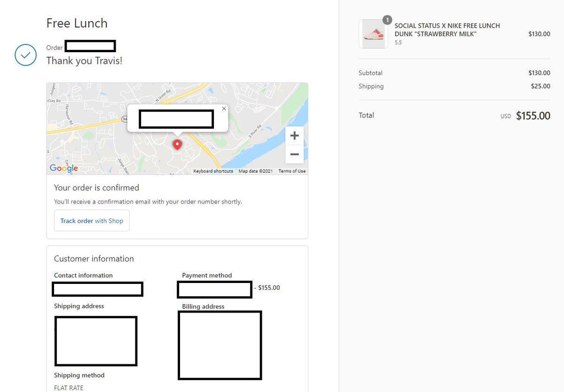This screenshot has height=392, width=564.
Task: Click the Shipping method label
Action: click(79, 375)
